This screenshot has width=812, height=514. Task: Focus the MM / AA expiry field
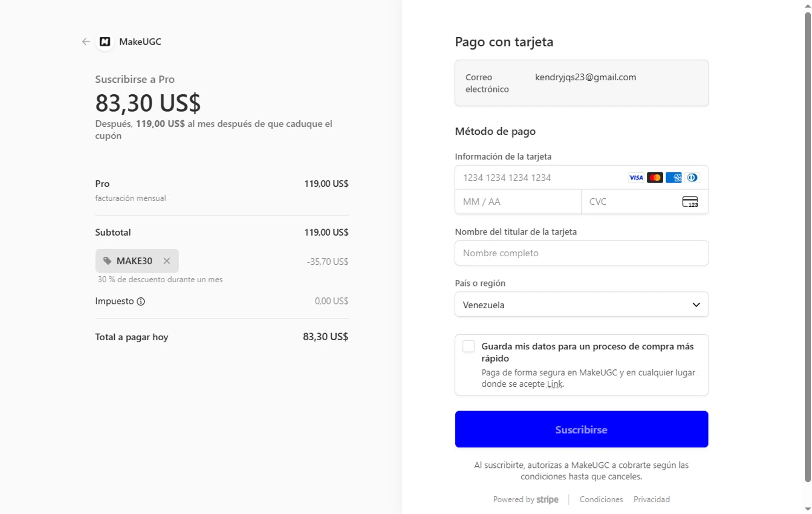pyautogui.click(x=518, y=201)
